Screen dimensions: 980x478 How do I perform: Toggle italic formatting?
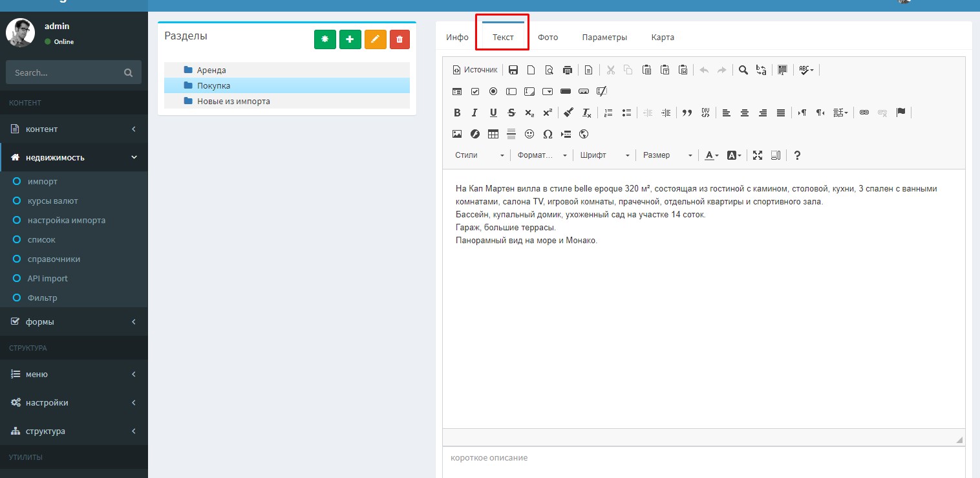pyautogui.click(x=474, y=113)
